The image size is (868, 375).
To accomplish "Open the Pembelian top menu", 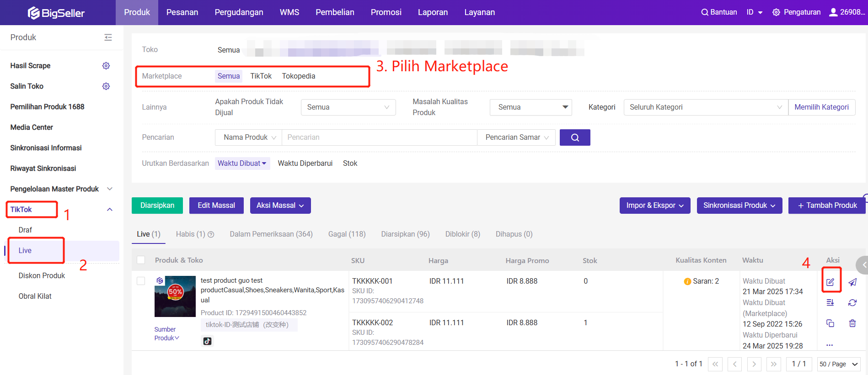I will coord(335,12).
